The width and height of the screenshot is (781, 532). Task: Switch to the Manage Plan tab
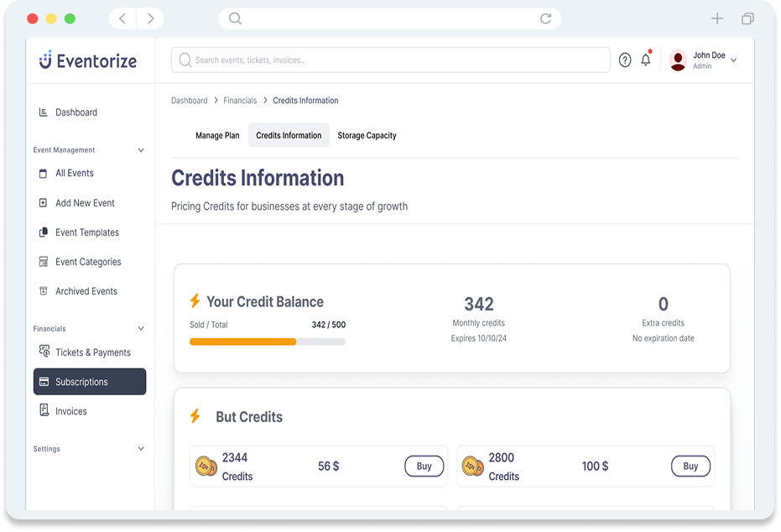(x=217, y=135)
